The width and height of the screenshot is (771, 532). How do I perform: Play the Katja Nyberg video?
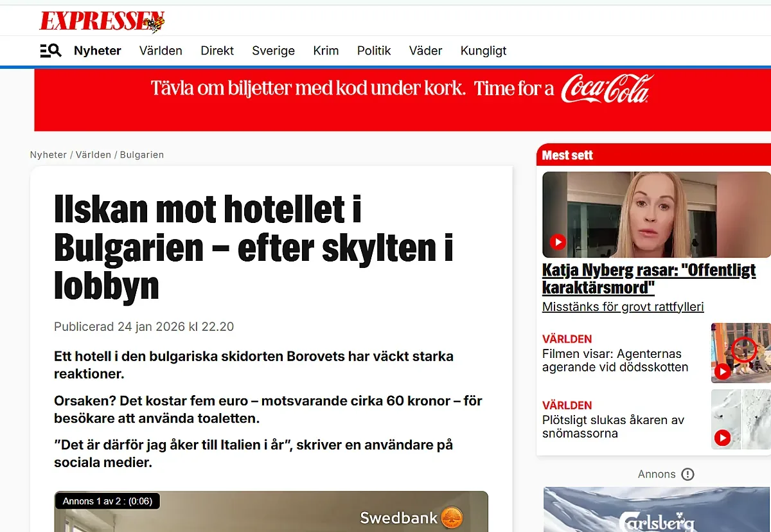click(x=558, y=242)
